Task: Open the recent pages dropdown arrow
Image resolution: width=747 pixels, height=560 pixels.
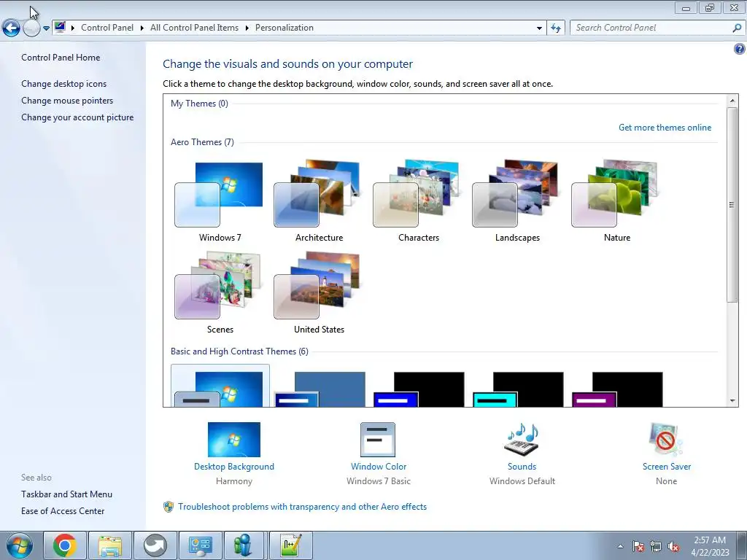Action: pos(46,28)
